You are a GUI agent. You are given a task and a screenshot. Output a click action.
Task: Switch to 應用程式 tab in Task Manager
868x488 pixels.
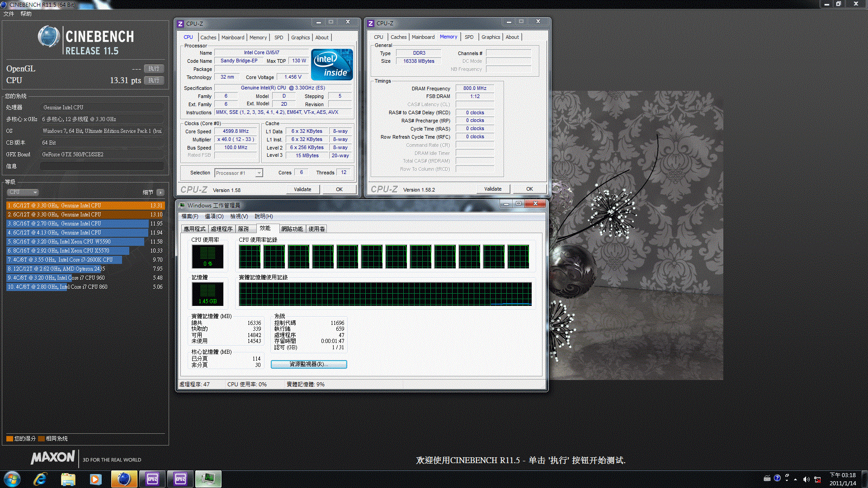click(x=194, y=229)
